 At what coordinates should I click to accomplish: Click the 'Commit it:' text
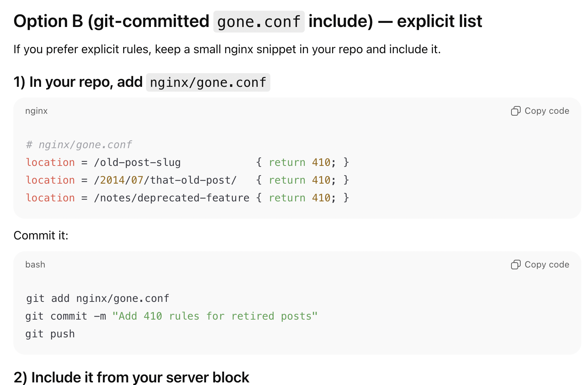point(41,236)
